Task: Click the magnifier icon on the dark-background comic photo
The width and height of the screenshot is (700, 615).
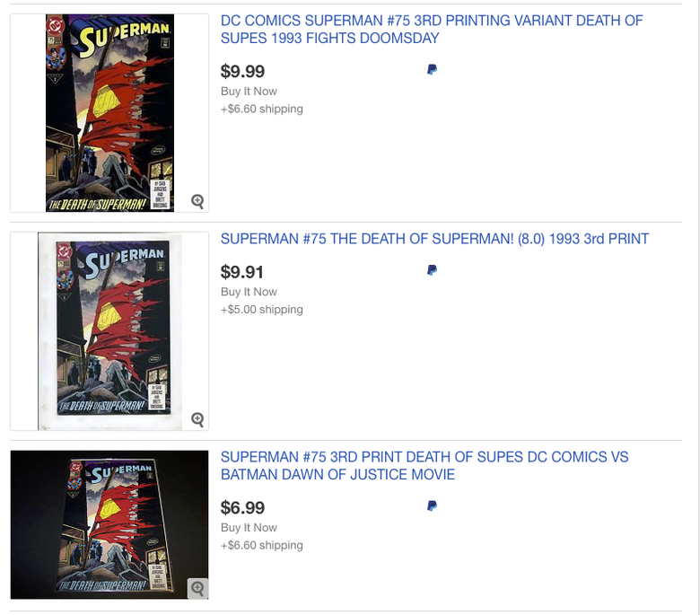Action: 197,588
